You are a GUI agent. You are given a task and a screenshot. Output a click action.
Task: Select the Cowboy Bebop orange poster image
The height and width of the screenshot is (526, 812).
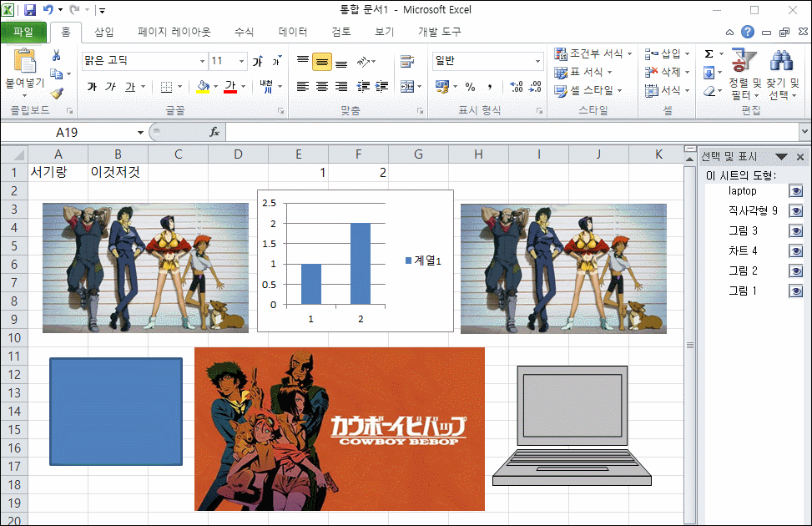[340, 429]
